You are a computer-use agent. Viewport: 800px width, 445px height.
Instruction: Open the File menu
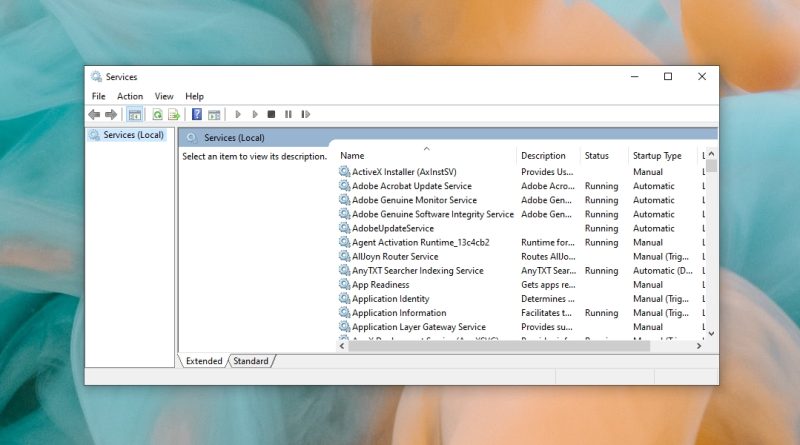pos(98,96)
